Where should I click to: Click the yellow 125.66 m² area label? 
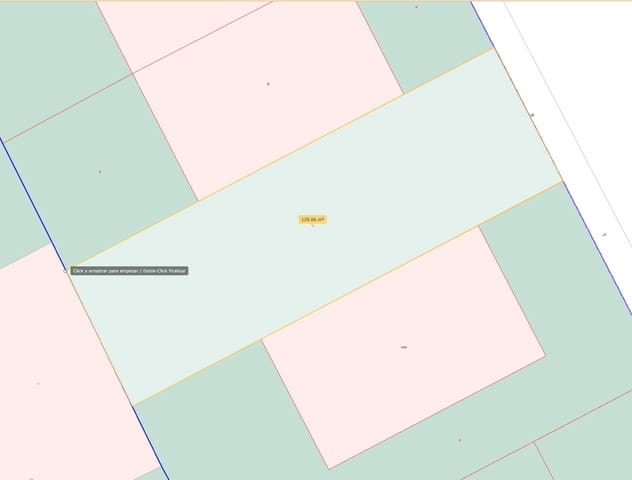312,219
